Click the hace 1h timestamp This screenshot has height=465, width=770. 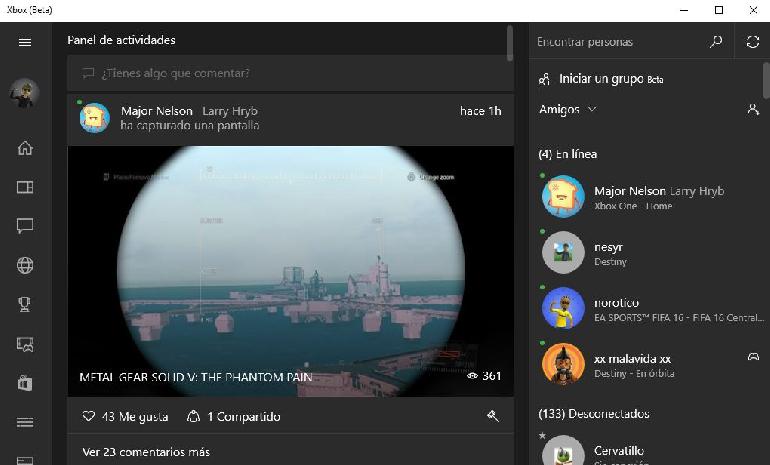(481, 111)
